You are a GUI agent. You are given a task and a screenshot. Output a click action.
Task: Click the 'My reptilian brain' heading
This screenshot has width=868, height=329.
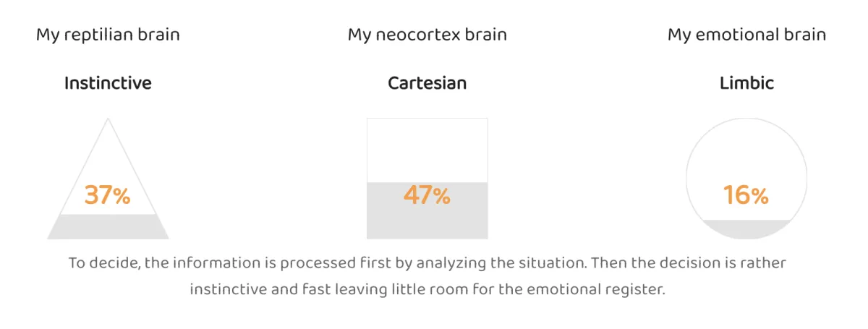108,35
